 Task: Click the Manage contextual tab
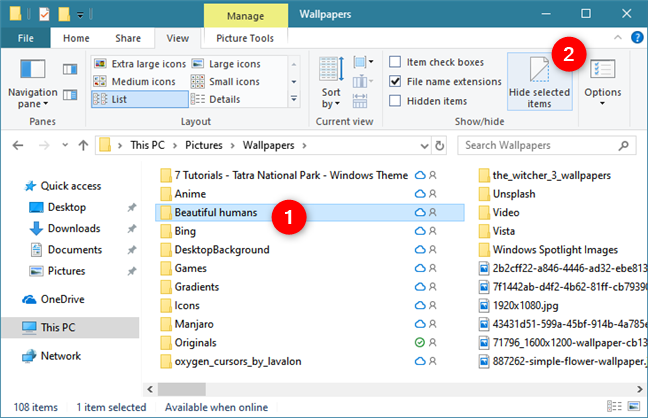coord(245,16)
